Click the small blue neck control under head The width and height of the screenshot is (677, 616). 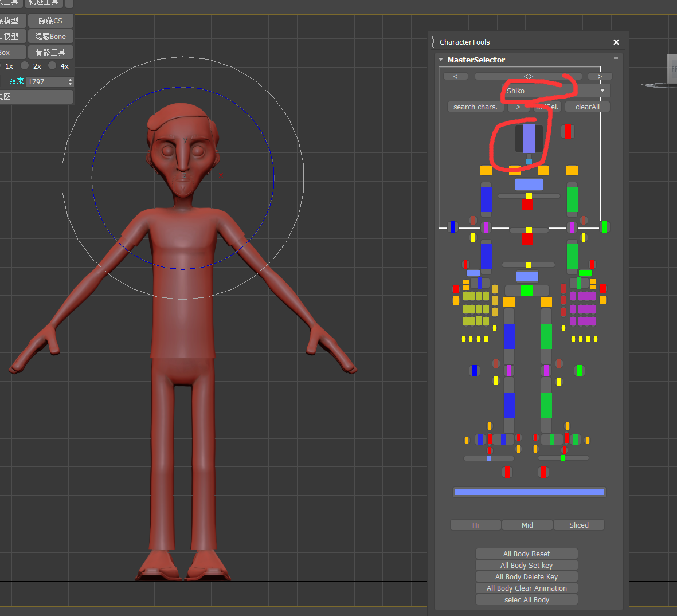tap(529, 161)
